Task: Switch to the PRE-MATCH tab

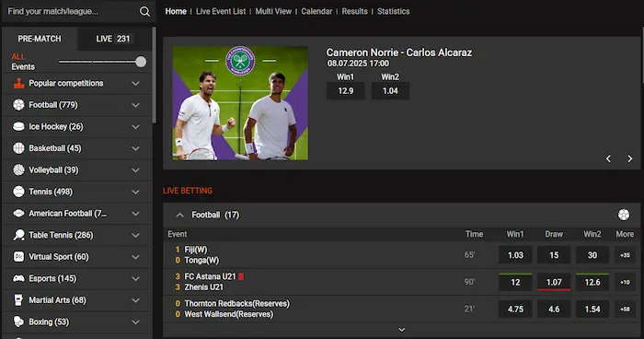Action: click(x=40, y=39)
